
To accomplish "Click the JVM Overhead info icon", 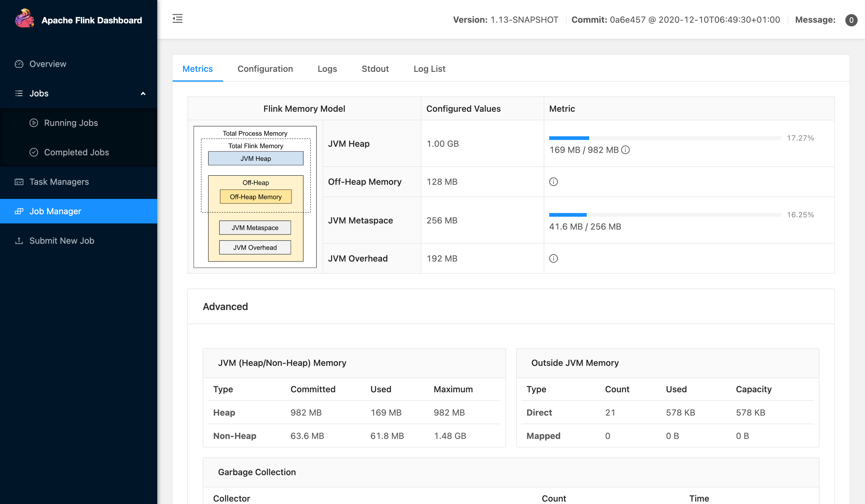I will 553,258.
